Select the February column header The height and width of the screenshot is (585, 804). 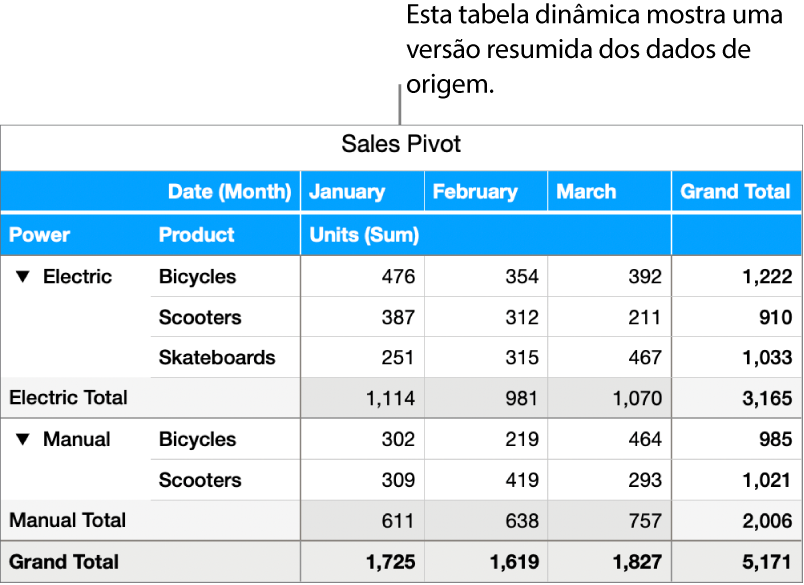[x=475, y=192]
